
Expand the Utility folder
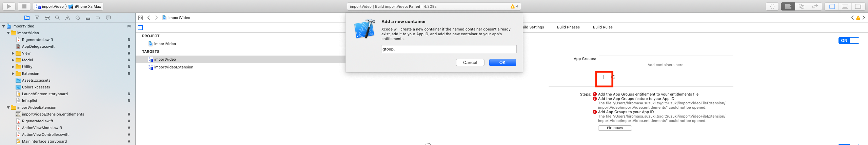[x=13, y=67]
